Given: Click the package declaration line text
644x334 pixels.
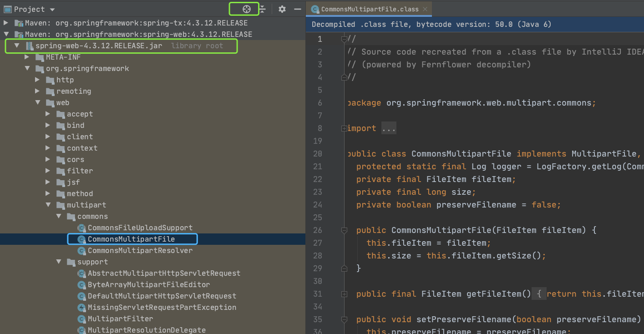Looking at the screenshot, I should point(471,103).
